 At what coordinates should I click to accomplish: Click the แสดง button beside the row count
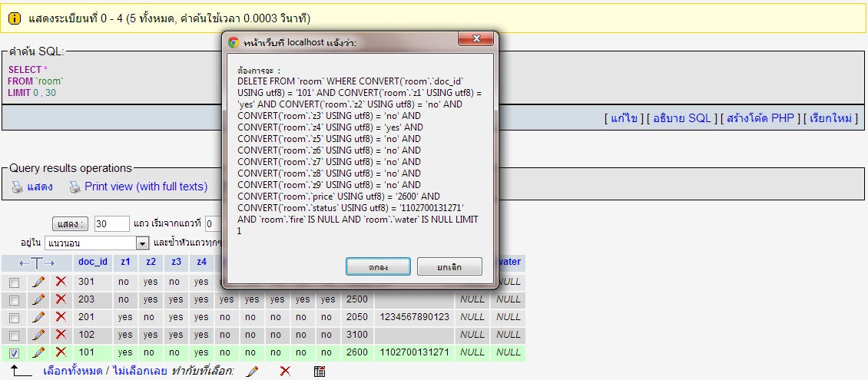click(x=70, y=224)
